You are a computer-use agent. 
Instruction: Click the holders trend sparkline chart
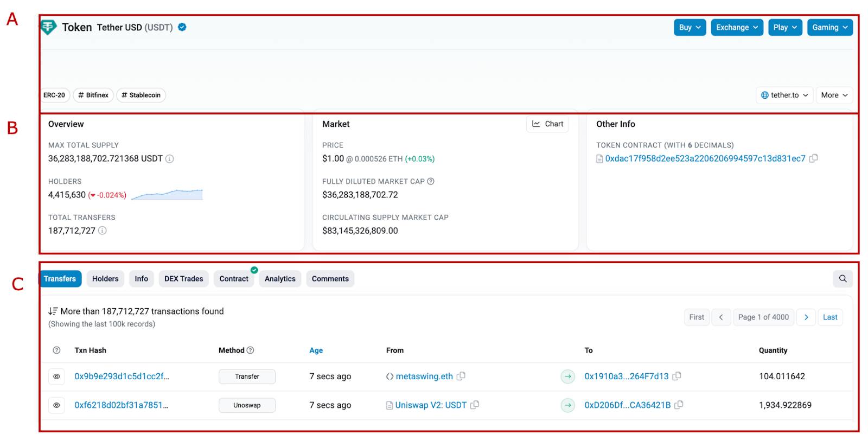tap(167, 194)
